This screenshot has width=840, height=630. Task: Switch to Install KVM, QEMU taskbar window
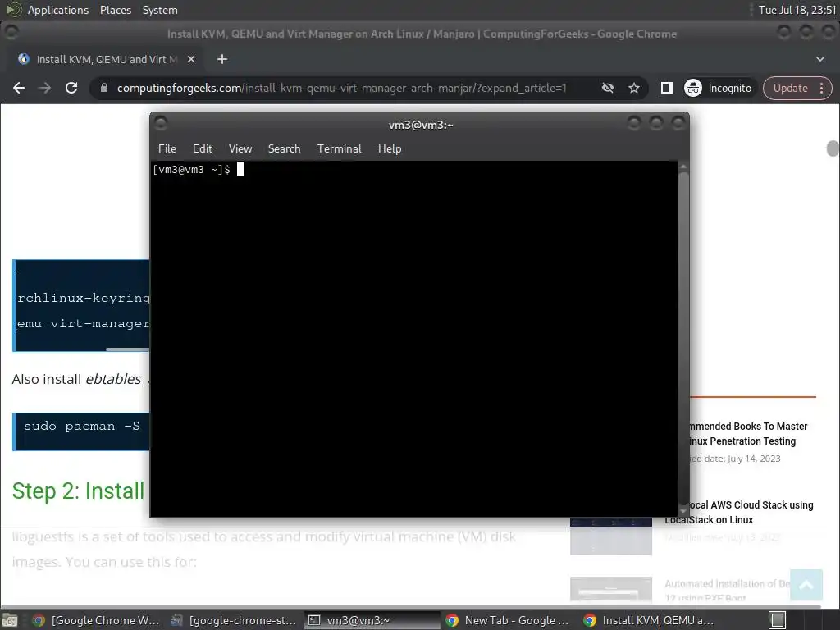648,620
